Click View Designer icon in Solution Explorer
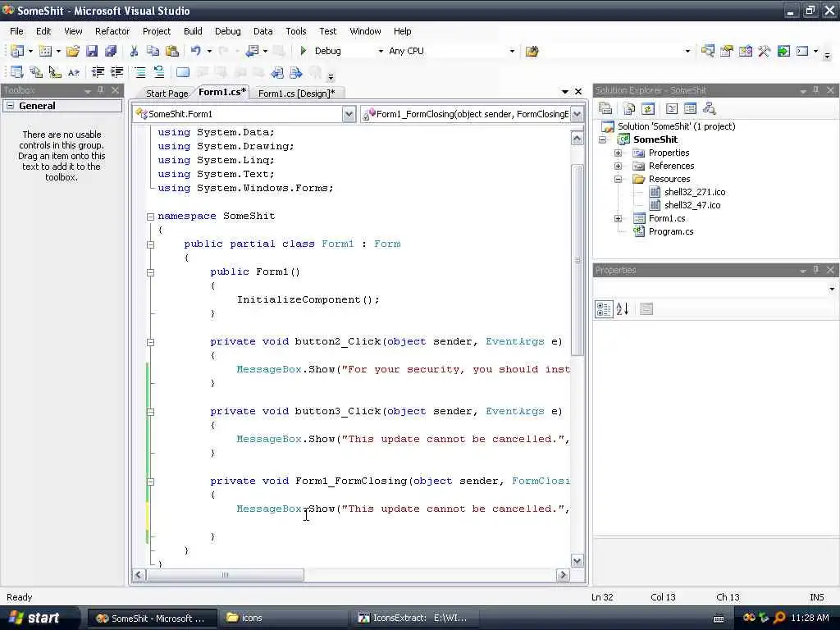The image size is (840, 630). click(690, 109)
